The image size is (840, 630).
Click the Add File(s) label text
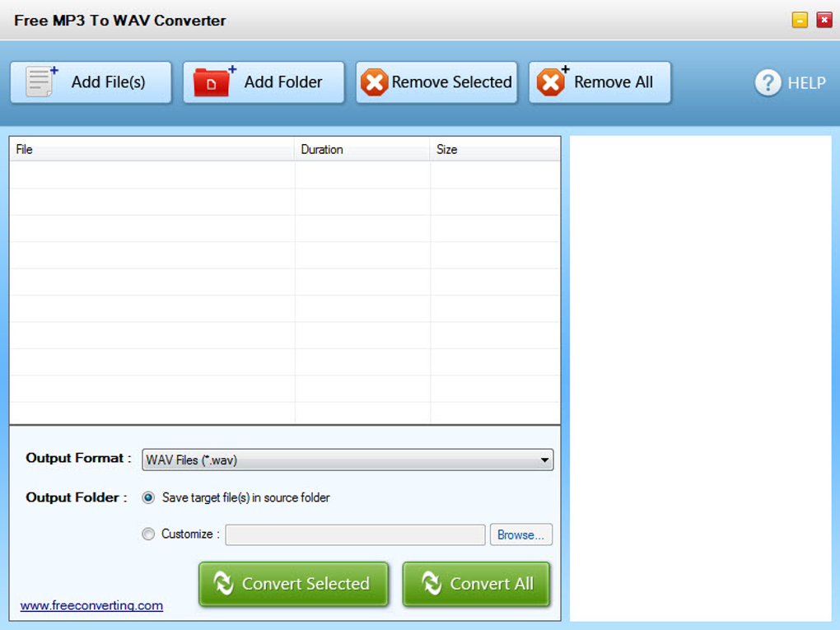[108, 82]
